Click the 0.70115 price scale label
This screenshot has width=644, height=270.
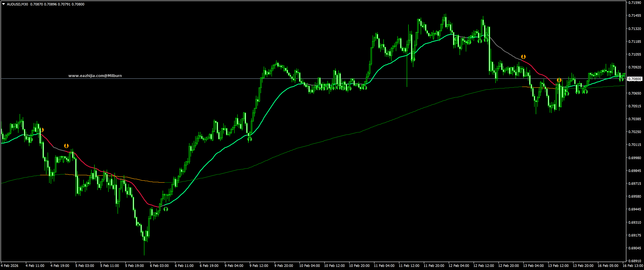pyautogui.click(x=634, y=145)
